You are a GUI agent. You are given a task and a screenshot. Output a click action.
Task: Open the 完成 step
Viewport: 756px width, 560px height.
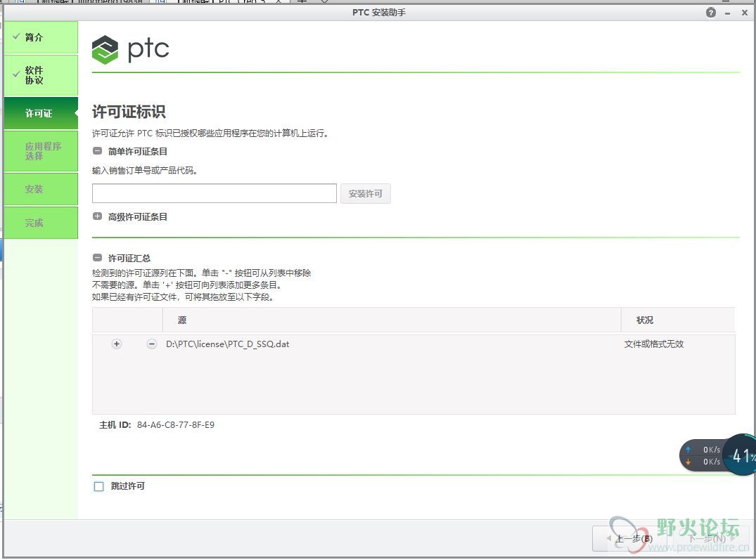coord(41,223)
